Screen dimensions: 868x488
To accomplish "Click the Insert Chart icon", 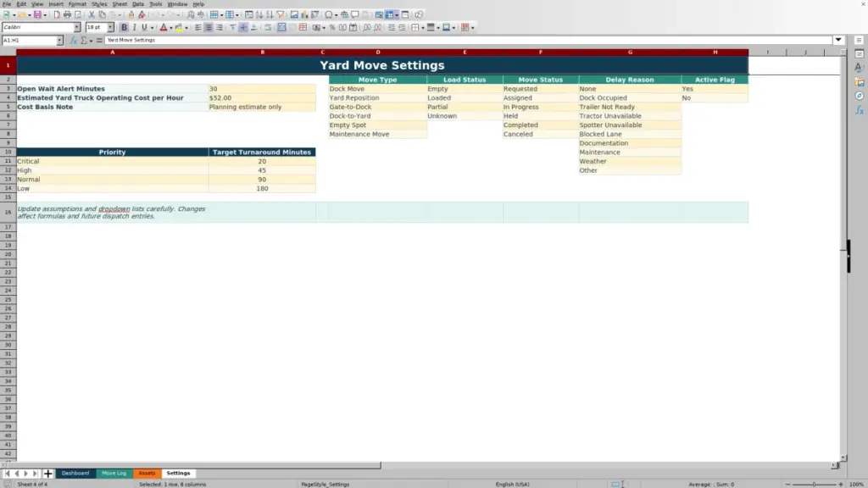I will click(x=304, y=14).
